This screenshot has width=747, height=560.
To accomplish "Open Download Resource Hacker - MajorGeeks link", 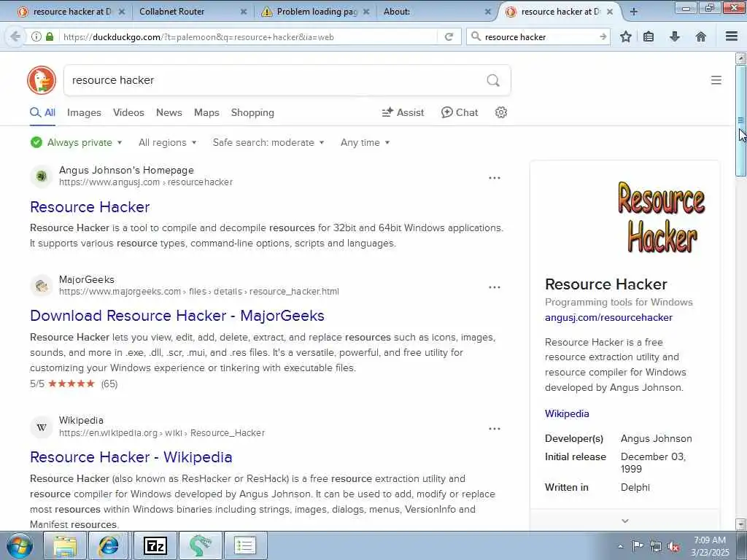I will [177, 316].
